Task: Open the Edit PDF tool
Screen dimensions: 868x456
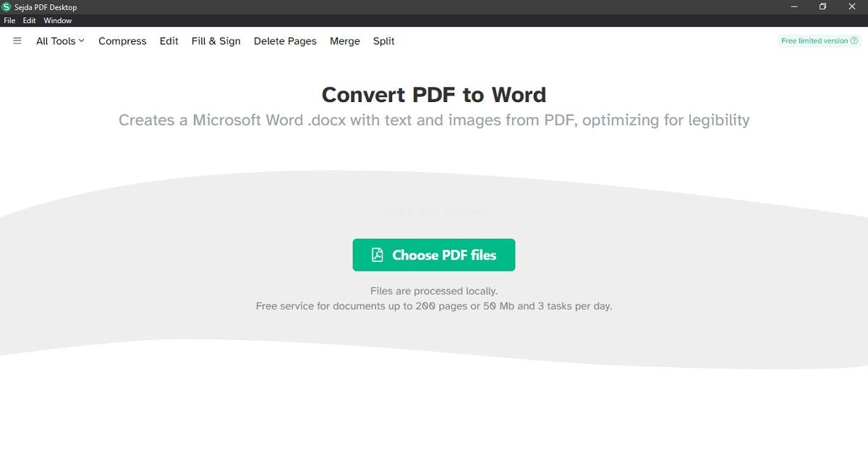Action: point(169,41)
